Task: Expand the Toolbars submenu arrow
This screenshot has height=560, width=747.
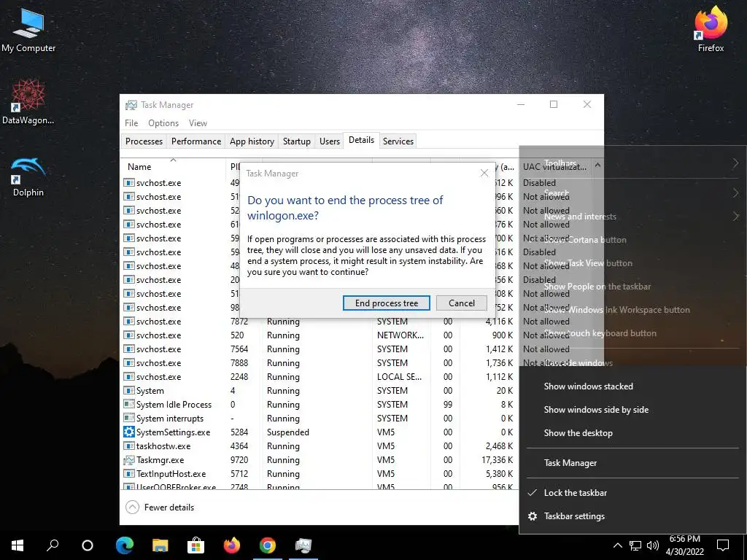Action: [x=735, y=163]
